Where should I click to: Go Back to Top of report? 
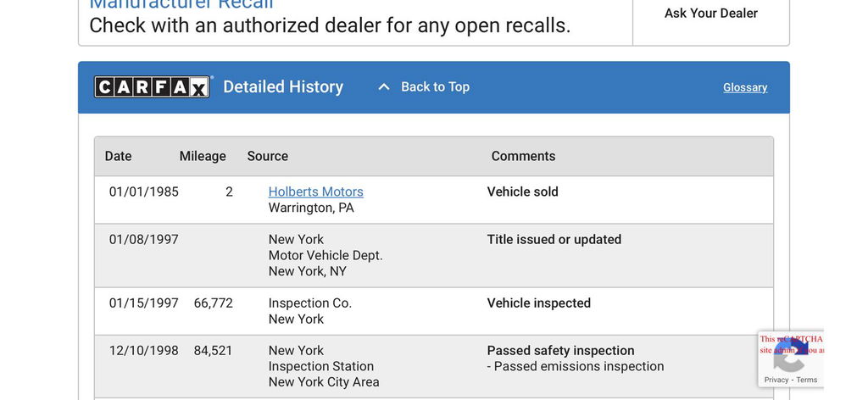click(435, 86)
